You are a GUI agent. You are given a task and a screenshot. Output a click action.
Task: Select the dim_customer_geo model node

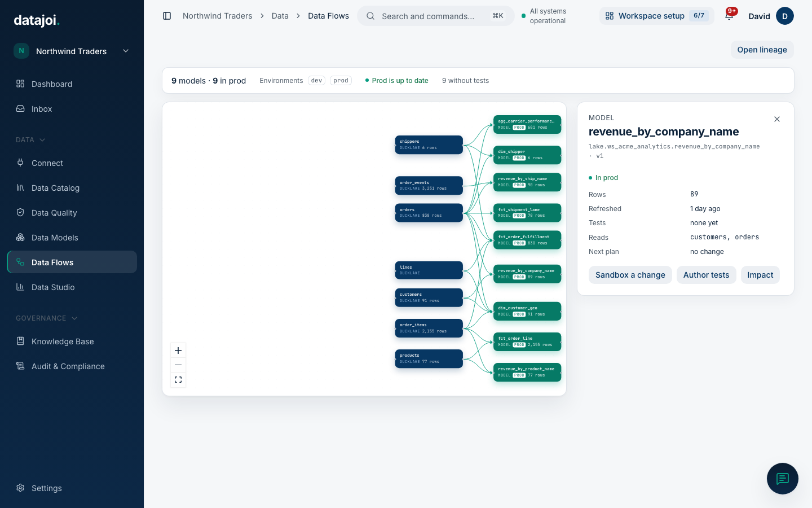coord(527,311)
